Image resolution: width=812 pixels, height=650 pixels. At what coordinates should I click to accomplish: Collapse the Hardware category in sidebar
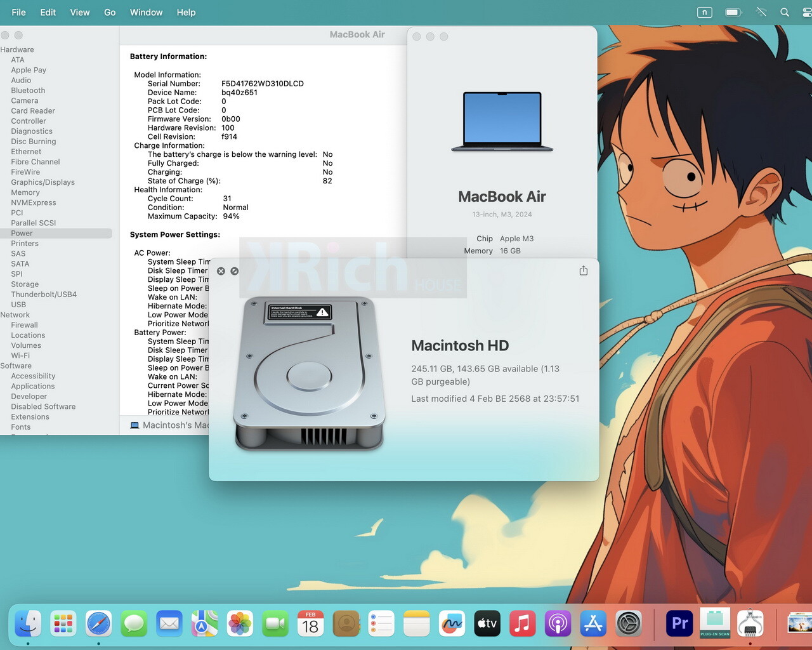(17, 50)
